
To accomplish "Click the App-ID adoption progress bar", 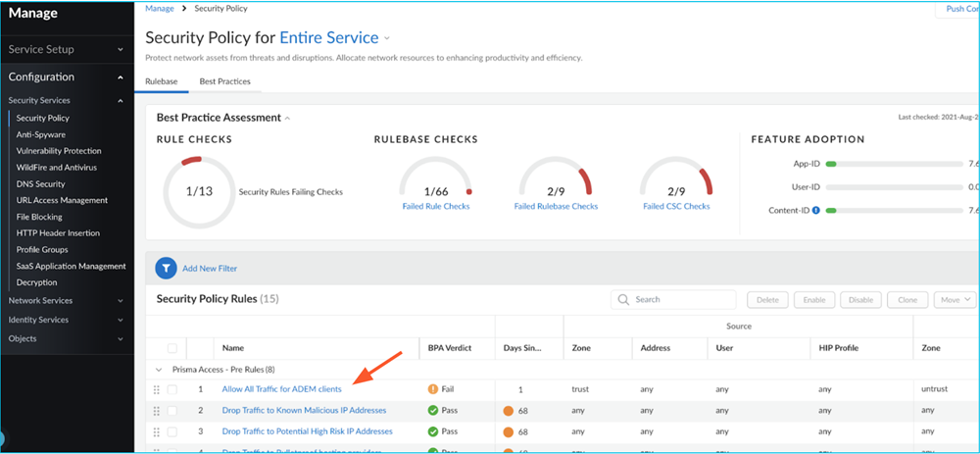I will click(x=892, y=165).
